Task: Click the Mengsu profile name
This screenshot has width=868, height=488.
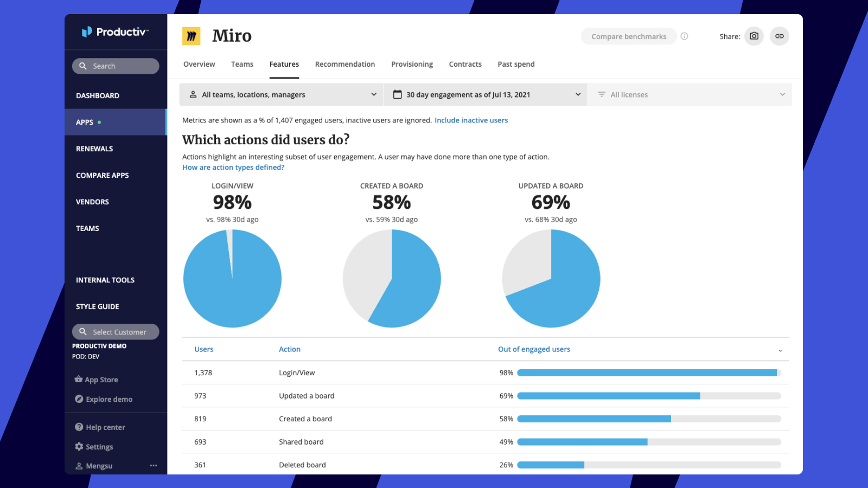Action: click(x=99, y=466)
